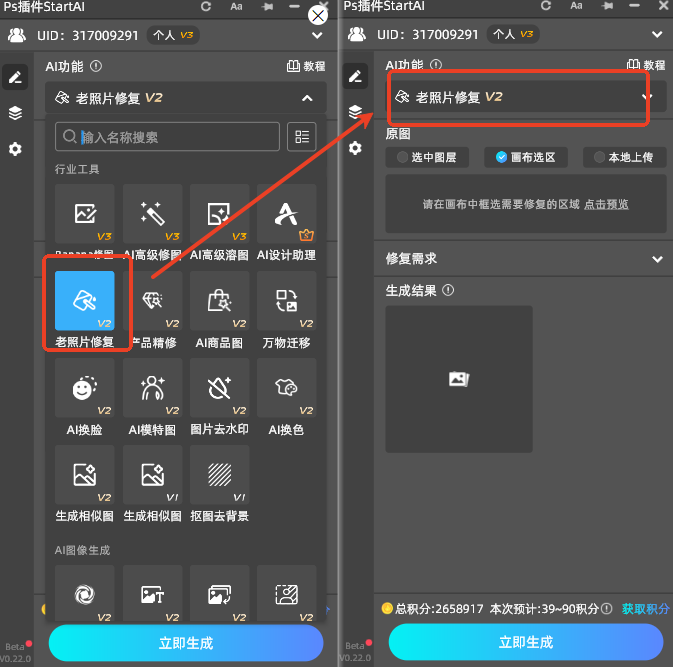Expand account chevron in left panel
673x667 pixels.
pos(317,35)
